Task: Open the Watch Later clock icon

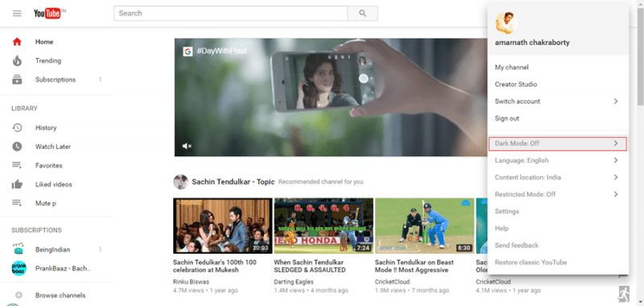Action: coord(17,147)
